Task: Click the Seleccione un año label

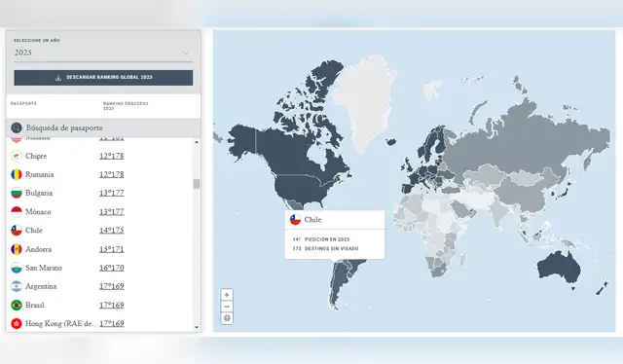Action: click(x=37, y=41)
